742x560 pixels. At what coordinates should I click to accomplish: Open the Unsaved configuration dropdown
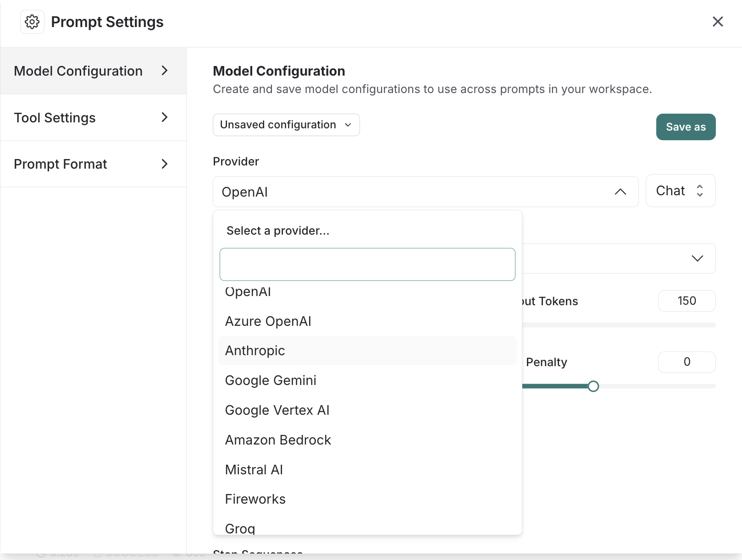pos(286,125)
